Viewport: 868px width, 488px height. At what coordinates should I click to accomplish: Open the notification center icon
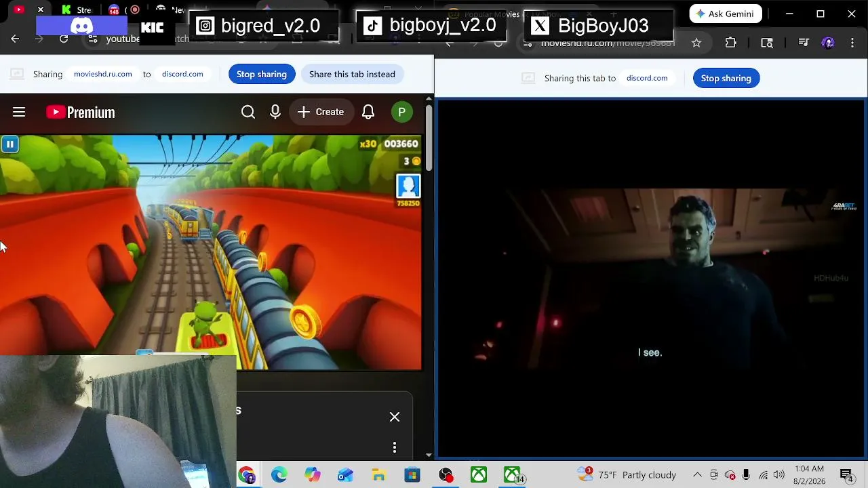pyautogui.click(x=846, y=475)
